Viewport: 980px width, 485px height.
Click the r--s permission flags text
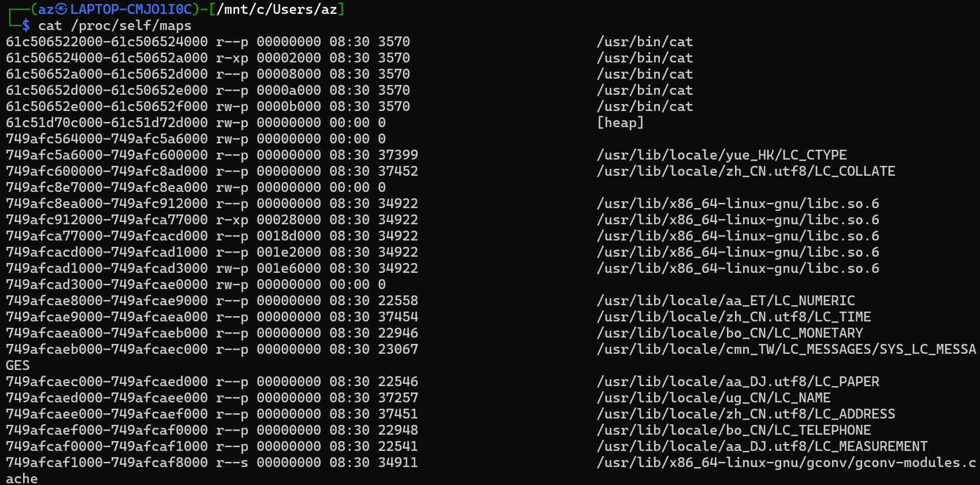pyautogui.click(x=232, y=462)
